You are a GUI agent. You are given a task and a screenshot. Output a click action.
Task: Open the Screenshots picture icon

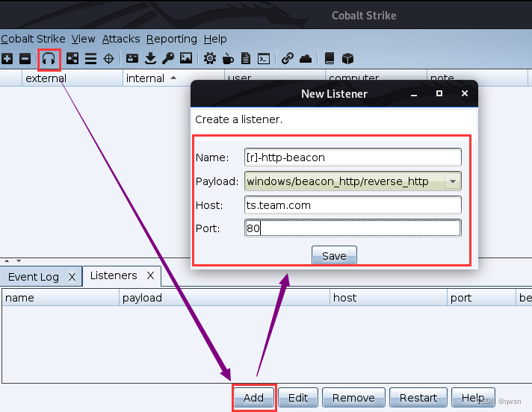186,58
